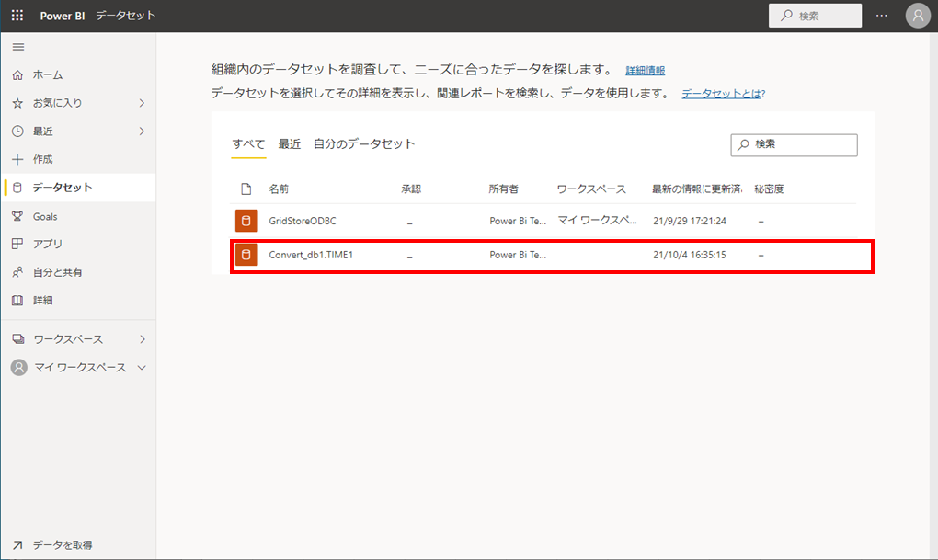Image resolution: width=938 pixels, height=560 pixels.
Task: Click the user profile avatar
Action: [x=917, y=16]
